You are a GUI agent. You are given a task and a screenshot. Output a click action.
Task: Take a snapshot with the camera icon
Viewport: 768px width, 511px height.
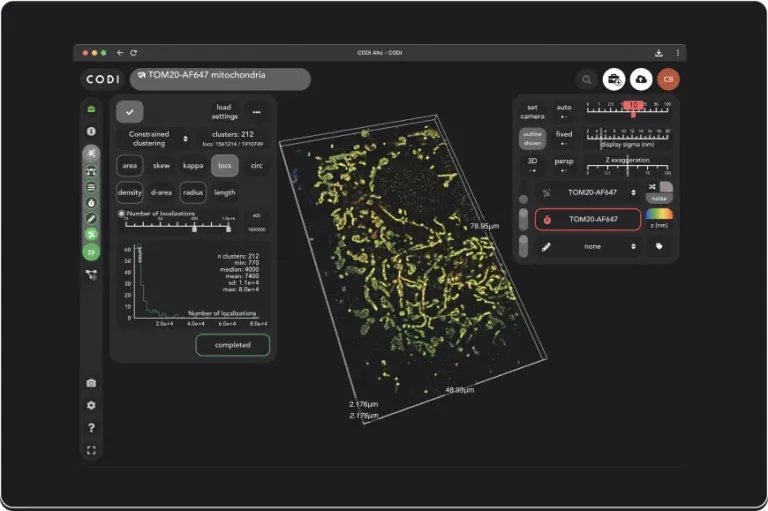tap(91, 383)
